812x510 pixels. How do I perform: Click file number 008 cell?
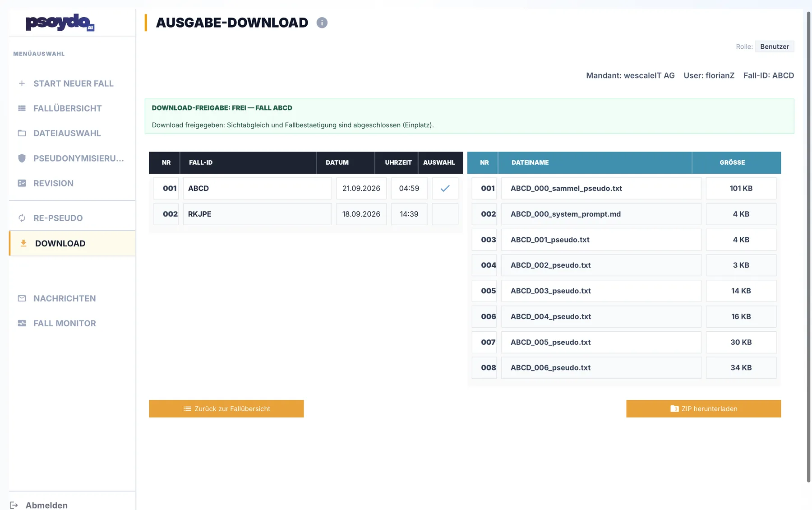point(484,367)
